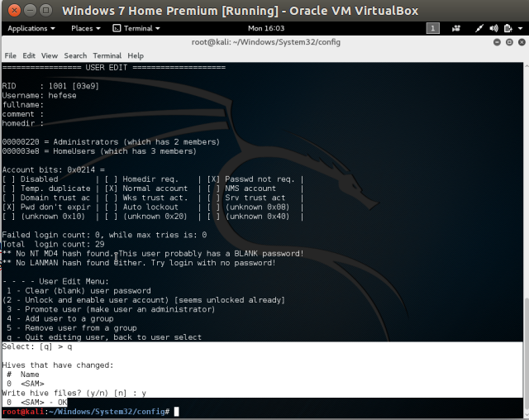Click the Unlock and enable user account line
The image size is (529, 420).
(x=143, y=300)
